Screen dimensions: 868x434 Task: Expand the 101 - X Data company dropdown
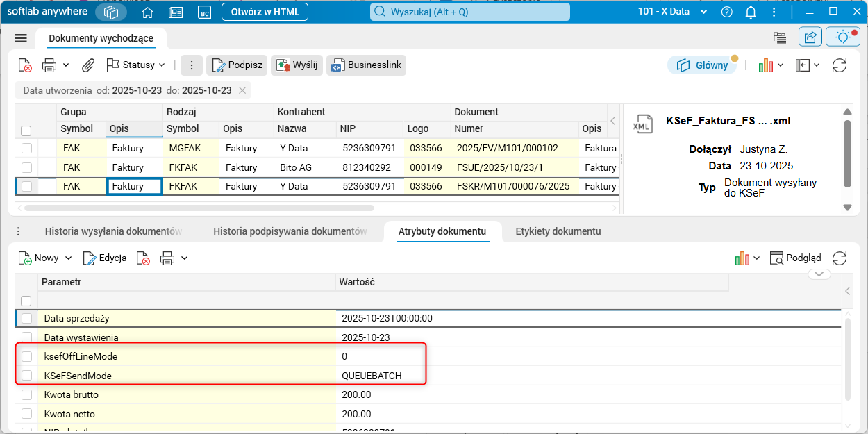click(704, 12)
